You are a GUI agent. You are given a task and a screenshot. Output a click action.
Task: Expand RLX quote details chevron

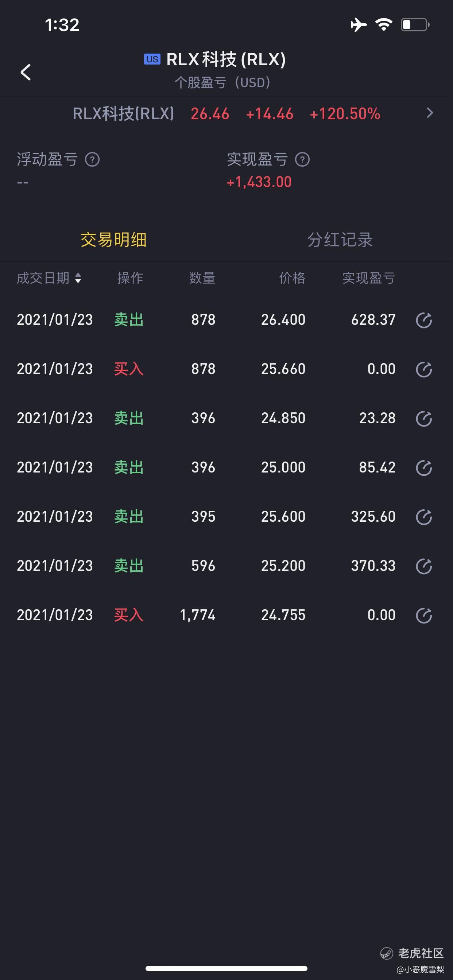(x=430, y=113)
